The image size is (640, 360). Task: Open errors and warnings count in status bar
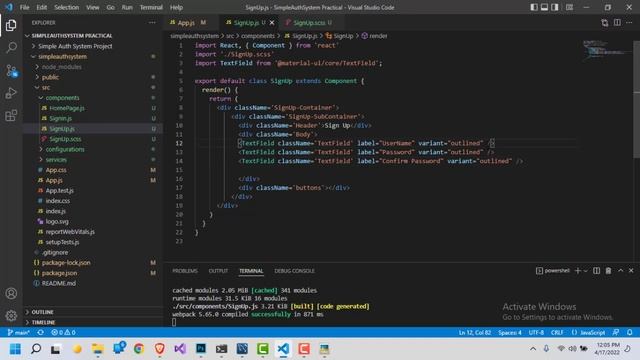tap(63, 332)
